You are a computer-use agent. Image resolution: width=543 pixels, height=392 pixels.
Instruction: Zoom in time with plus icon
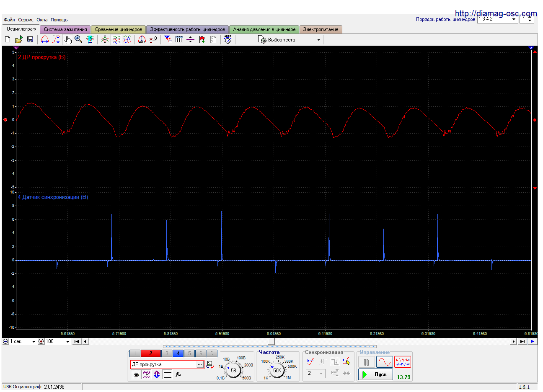[x=41, y=341]
